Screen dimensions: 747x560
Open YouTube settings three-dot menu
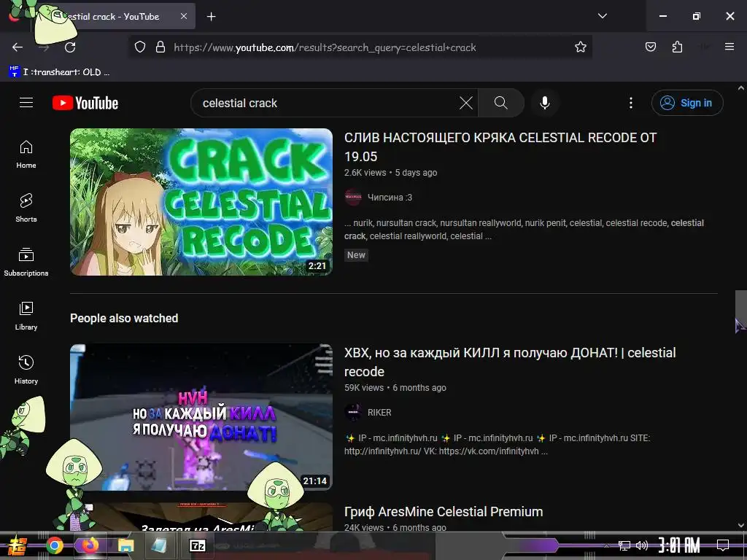[631, 103]
